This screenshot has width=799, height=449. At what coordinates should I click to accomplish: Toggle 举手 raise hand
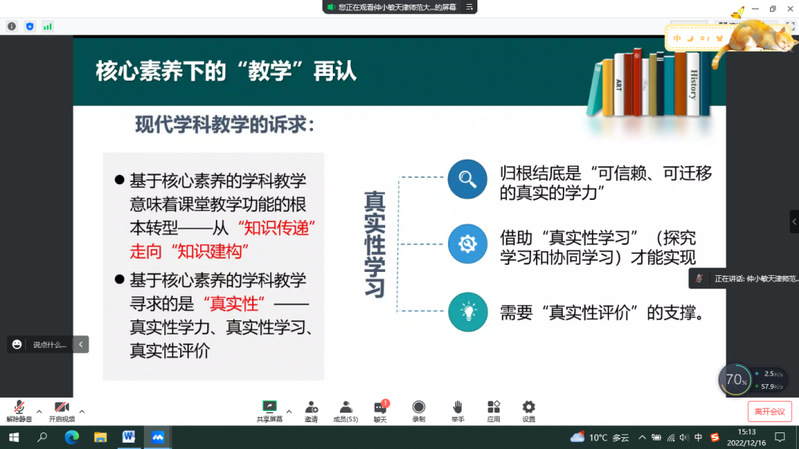457,410
